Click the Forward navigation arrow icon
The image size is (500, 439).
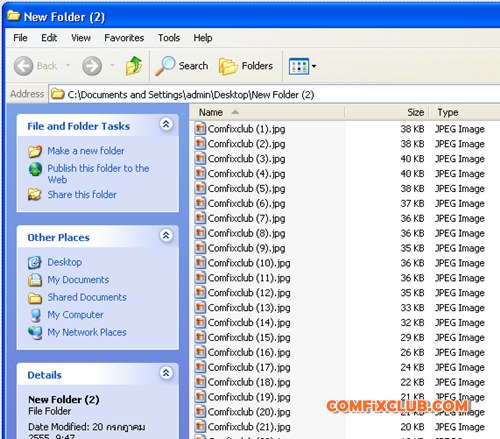click(92, 66)
